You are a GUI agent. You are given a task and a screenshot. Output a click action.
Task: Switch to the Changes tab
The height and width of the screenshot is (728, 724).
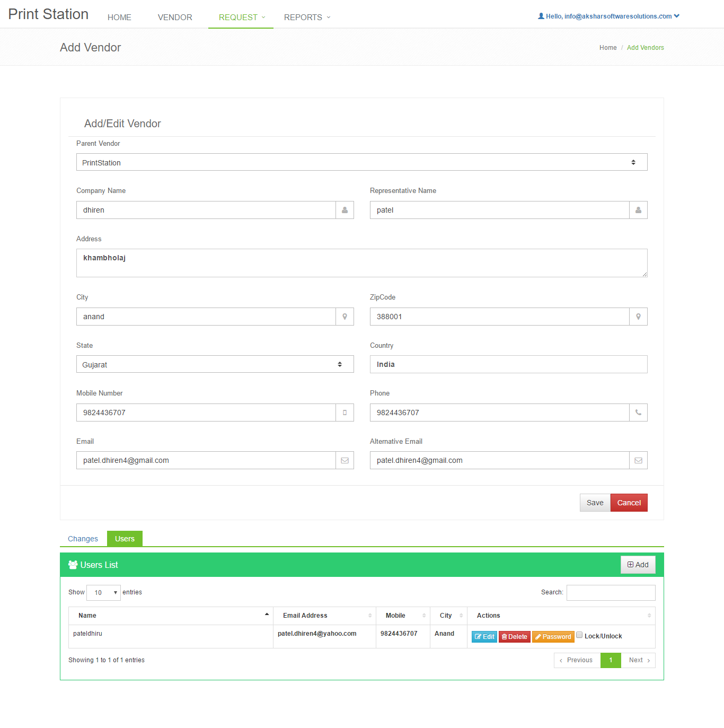click(83, 539)
